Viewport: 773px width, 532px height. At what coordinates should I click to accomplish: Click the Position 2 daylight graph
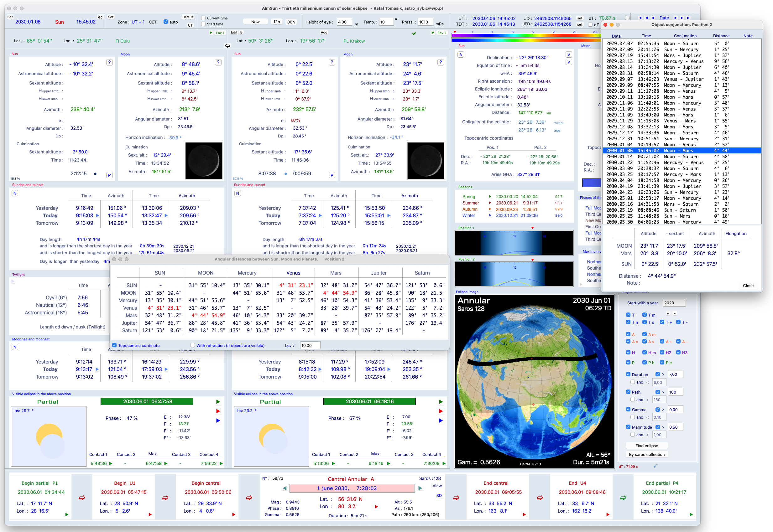514,274
